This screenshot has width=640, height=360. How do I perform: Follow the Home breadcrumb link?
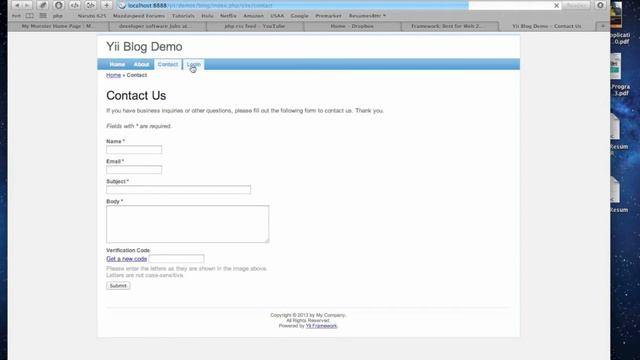pos(113,75)
